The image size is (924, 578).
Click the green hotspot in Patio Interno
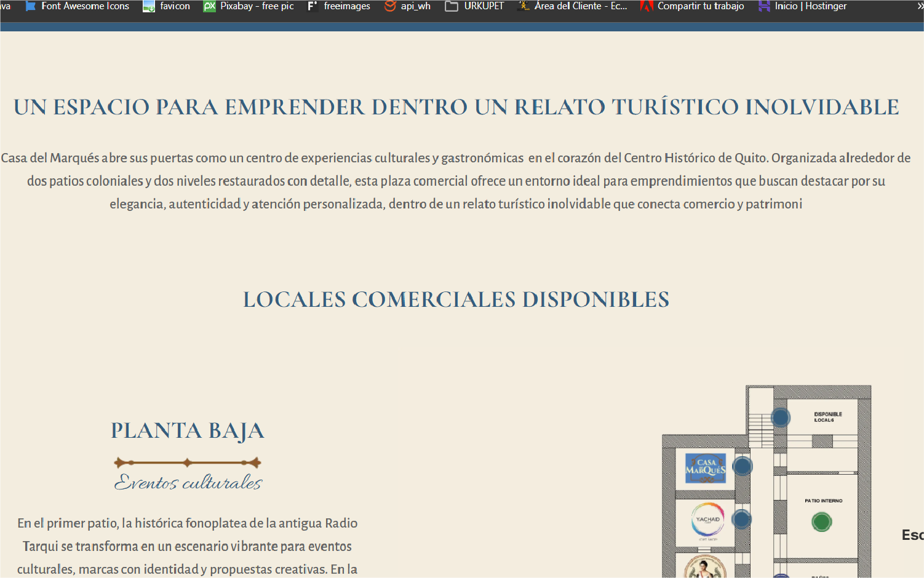click(821, 522)
